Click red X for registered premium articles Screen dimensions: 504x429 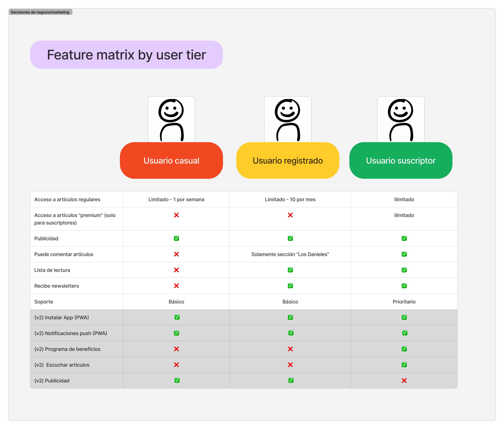click(x=290, y=215)
